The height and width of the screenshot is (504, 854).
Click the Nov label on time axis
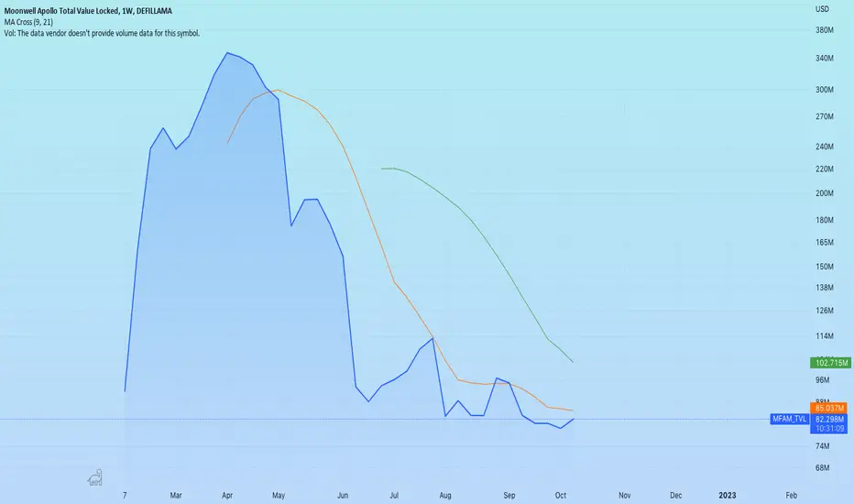click(x=625, y=495)
